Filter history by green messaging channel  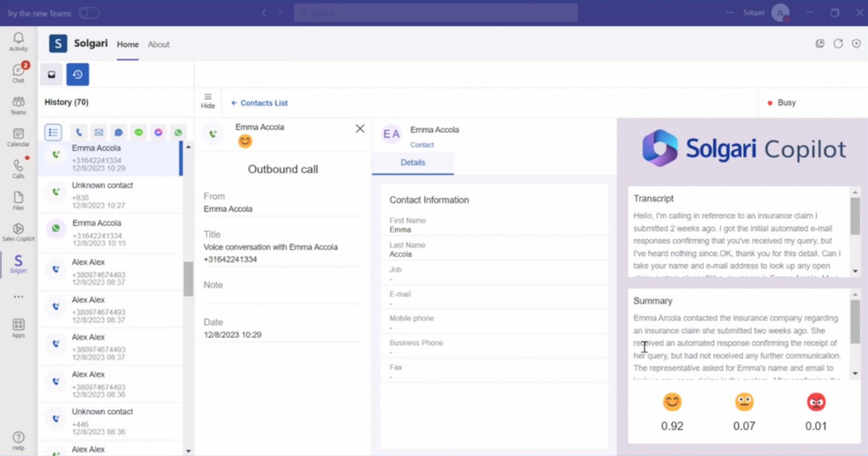click(138, 132)
